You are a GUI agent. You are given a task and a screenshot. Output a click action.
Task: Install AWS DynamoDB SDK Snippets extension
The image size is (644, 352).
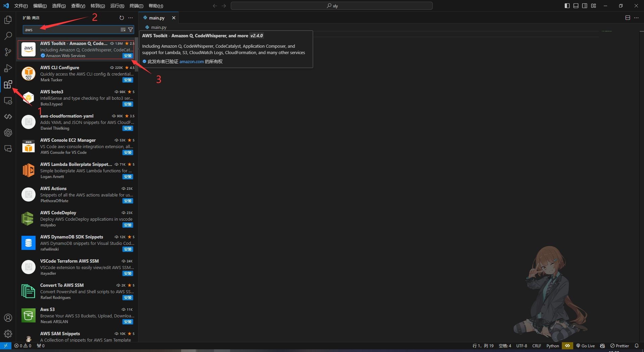pos(128,249)
